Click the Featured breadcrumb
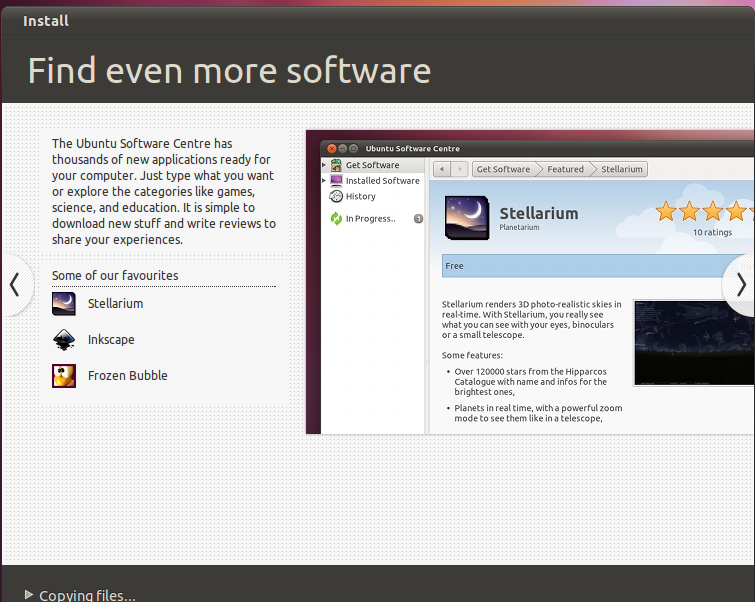Viewport: 755px width, 602px height. pos(565,169)
